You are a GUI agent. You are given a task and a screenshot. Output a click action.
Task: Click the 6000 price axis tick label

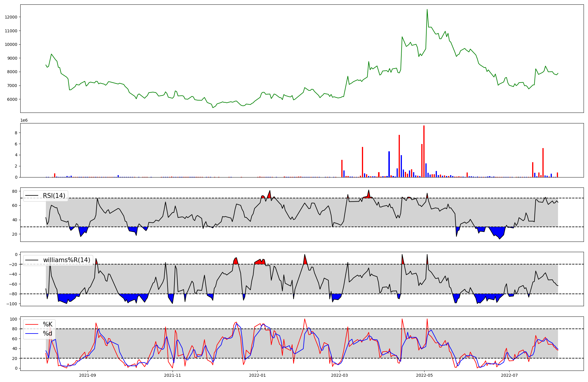(x=12, y=99)
